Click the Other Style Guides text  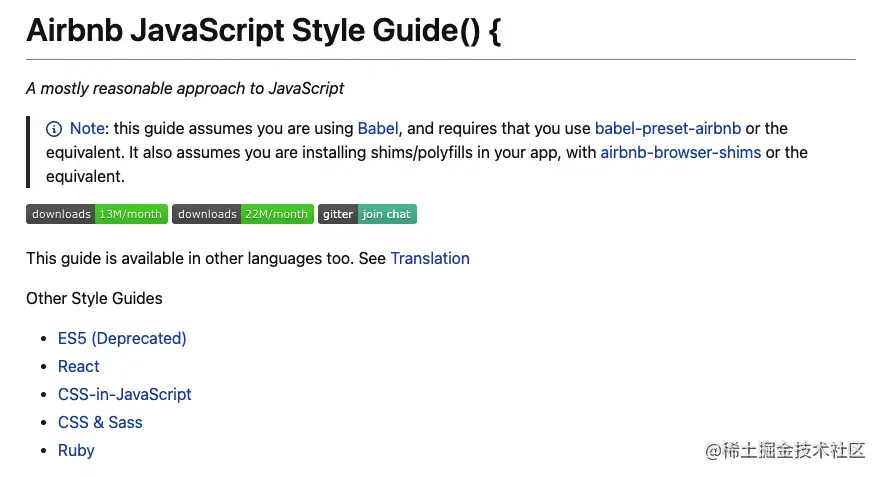(x=94, y=298)
